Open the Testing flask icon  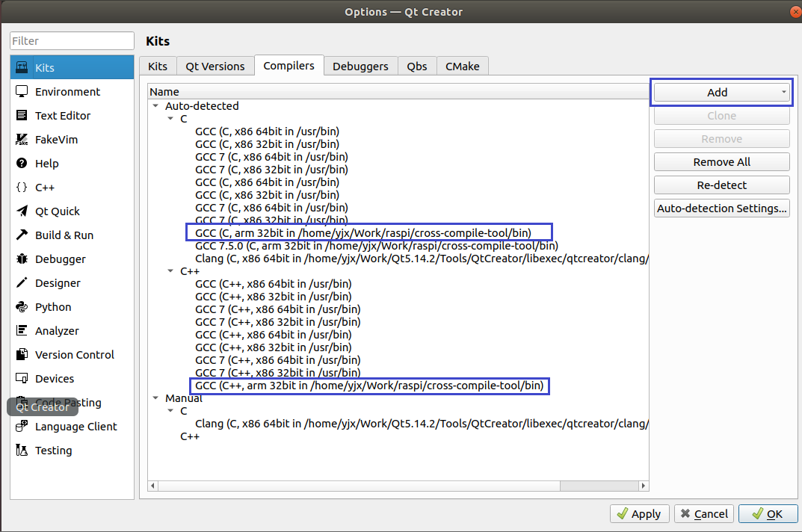coord(22,450)
